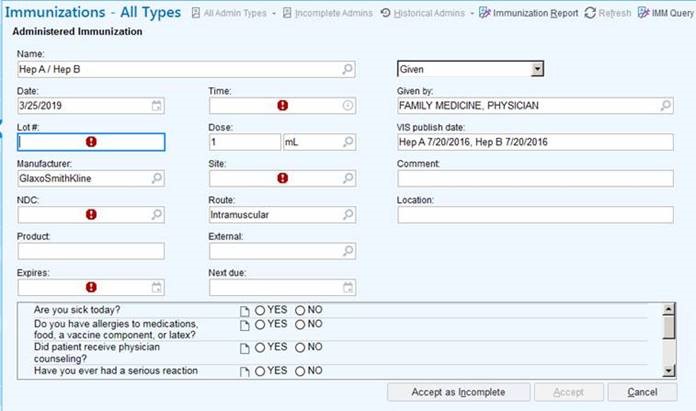Screen dimensions: 696x411
Task: Select NO for the allergies question
Action: point(300,324)
